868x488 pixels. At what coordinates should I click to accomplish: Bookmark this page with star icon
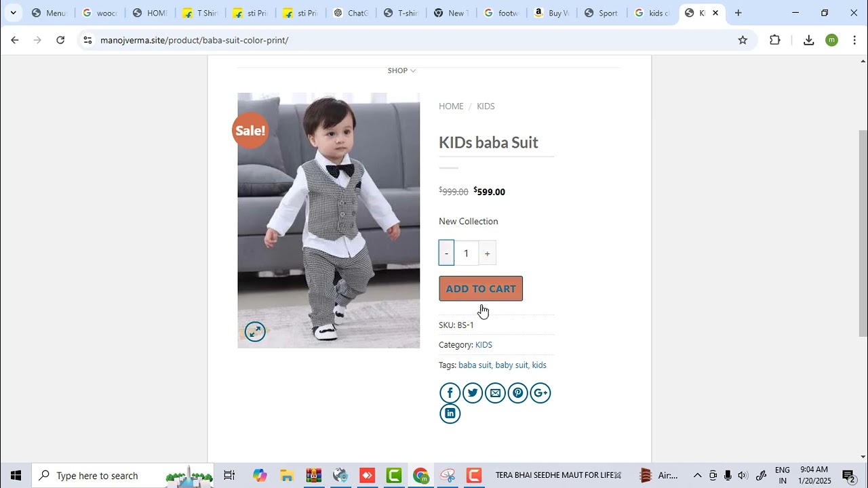click(743, 40)
